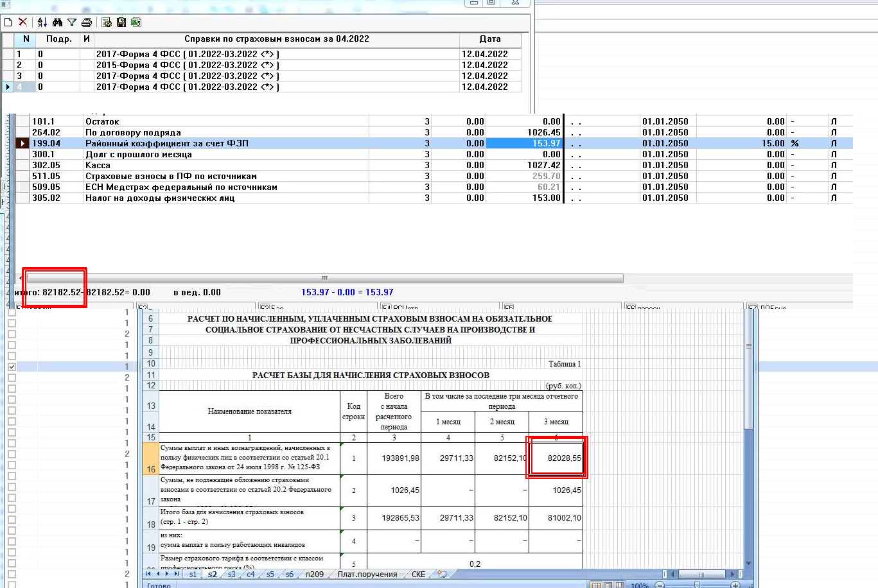
Task: Click the 15.00 percent value cell
Action: click(742, 143)
